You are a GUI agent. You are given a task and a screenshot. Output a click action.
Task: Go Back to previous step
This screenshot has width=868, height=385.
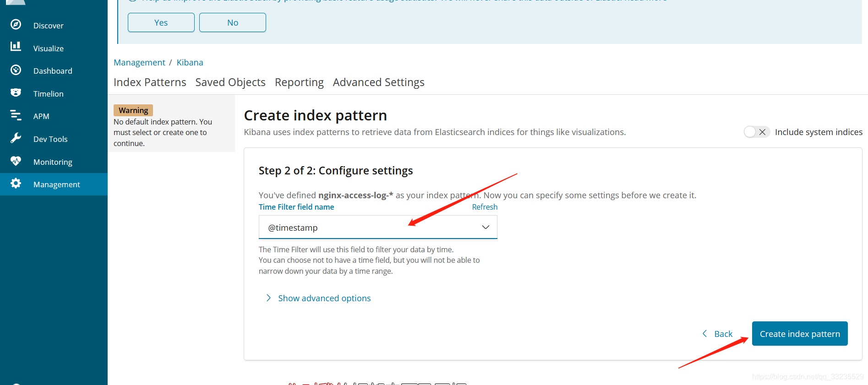[x=723, y=334]
